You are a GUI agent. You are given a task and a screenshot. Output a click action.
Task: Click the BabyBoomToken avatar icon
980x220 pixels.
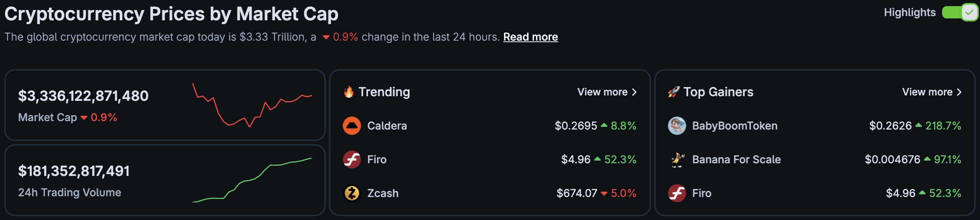click(677, 126)
